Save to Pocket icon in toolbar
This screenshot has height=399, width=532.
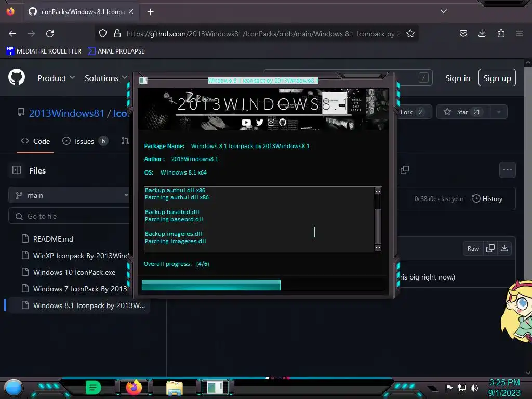point(463,33)
